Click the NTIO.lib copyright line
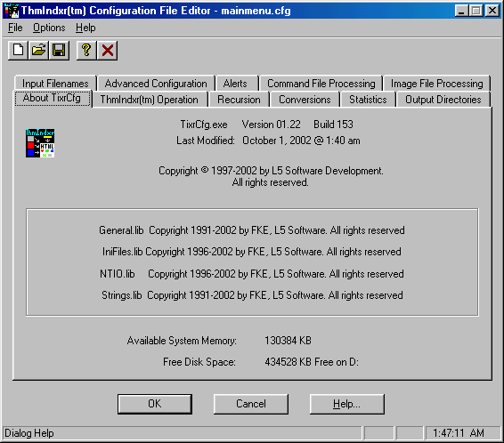504x443 pixels. coord(252,274)
